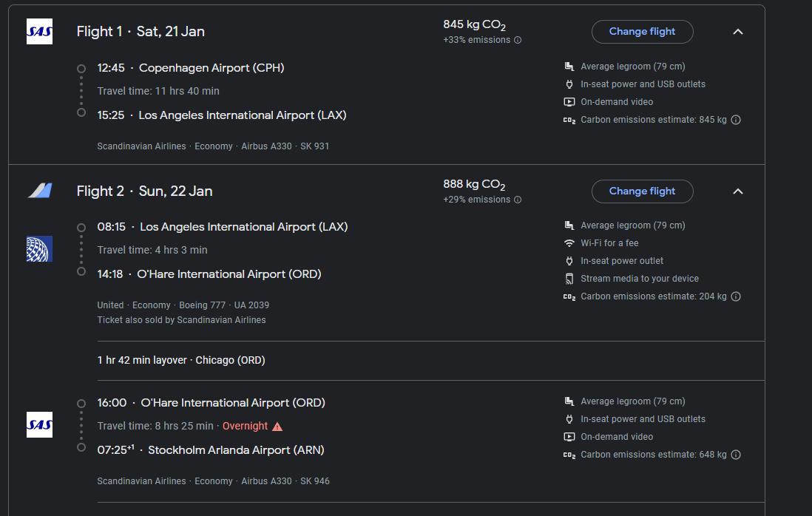Click info icon beside 845 kg carbon estimate
The height and width of the screenshot is (516, 812).
pos(736,120)
